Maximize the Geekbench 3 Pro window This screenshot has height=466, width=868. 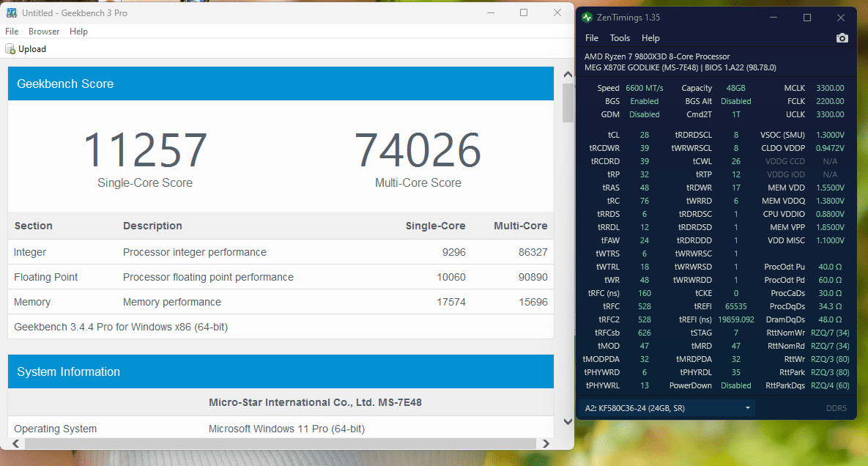point(524,12)
